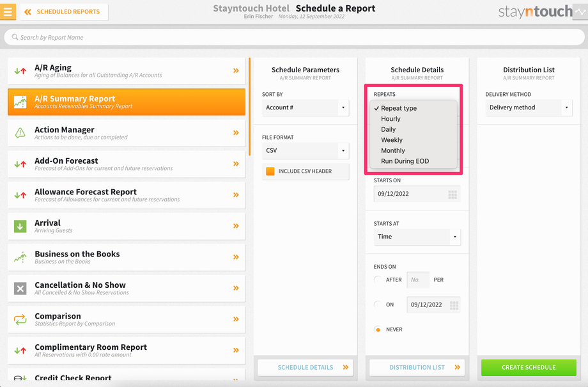Click the green Create Schedule button
This screenshot has width=588, height=387.
click(x=529, y=367)
